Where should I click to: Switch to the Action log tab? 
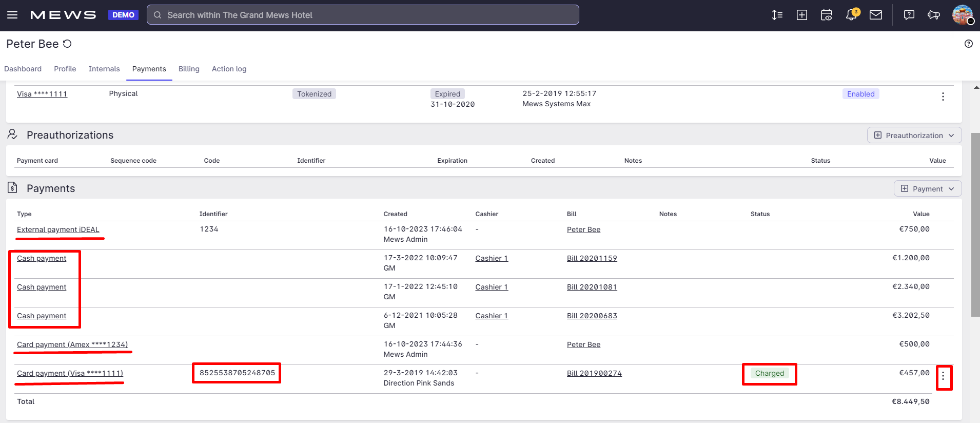click(229, 69)
